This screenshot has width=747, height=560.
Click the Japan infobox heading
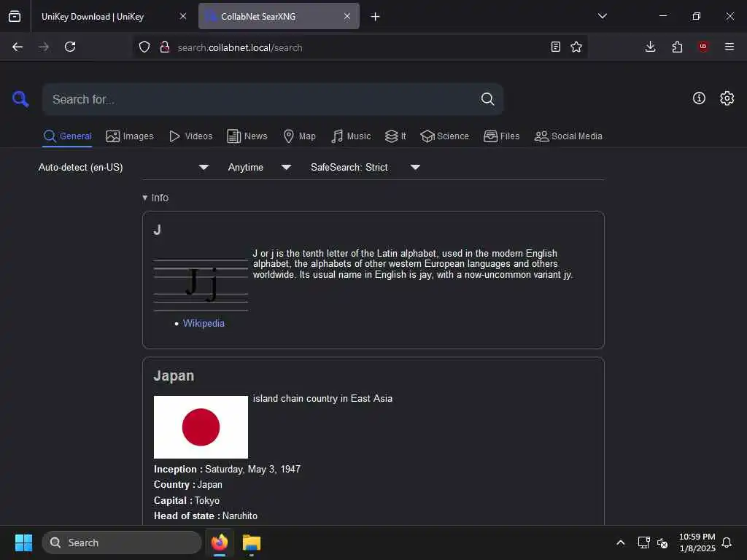174,376
